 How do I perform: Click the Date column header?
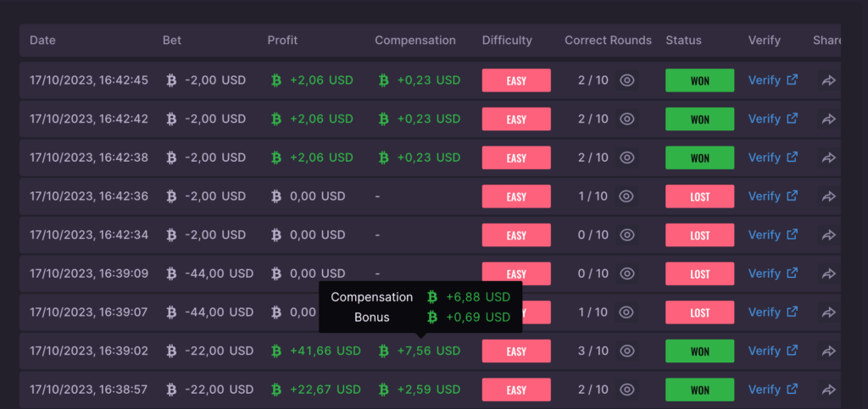tap(42, 41)
